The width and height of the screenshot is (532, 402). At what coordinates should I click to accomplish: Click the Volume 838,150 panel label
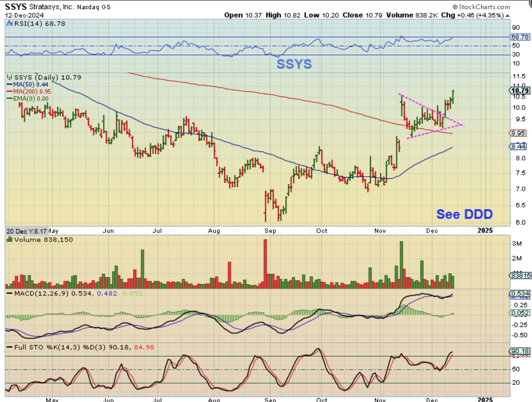click(x=40, y=240)
